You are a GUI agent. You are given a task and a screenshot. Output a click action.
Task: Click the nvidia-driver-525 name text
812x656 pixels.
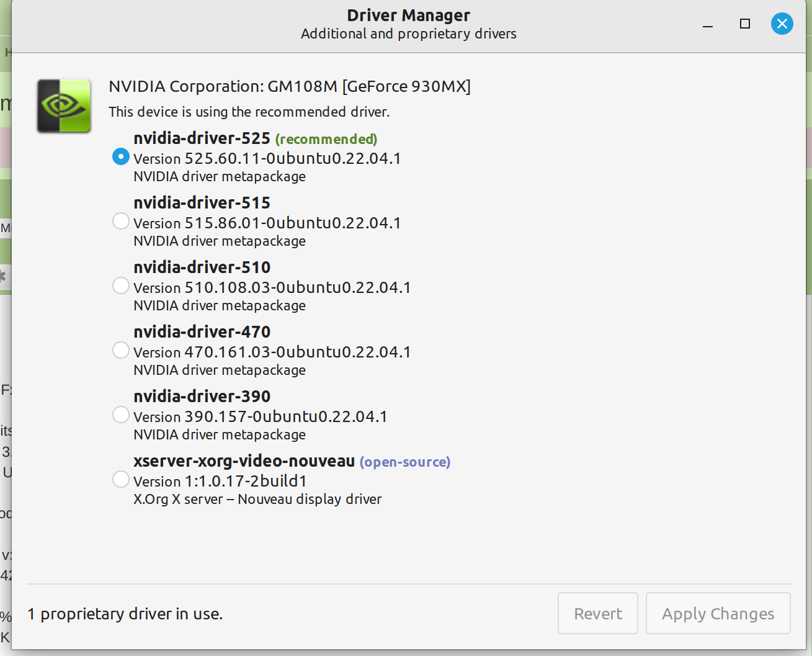coord(202,138)
